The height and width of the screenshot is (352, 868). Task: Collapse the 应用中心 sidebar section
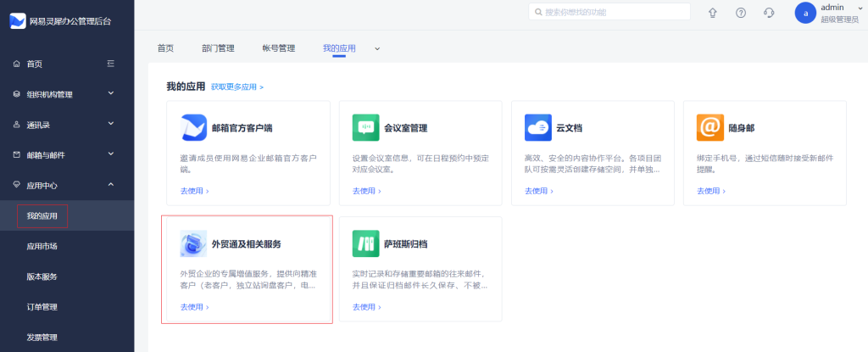(x=110, y=184)
